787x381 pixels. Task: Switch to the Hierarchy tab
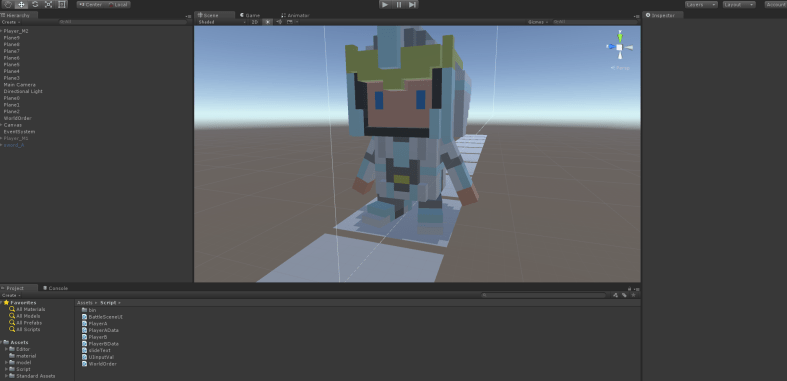tap(18, 15)
